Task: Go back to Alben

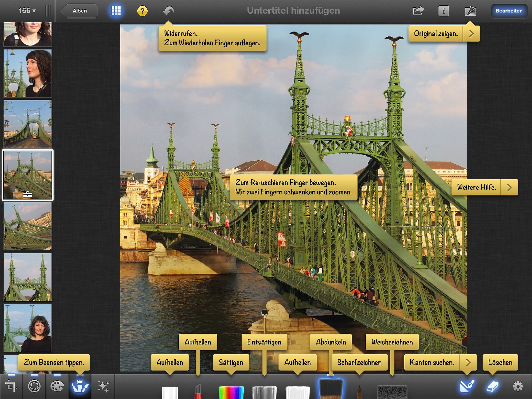Action: [79, 11]
